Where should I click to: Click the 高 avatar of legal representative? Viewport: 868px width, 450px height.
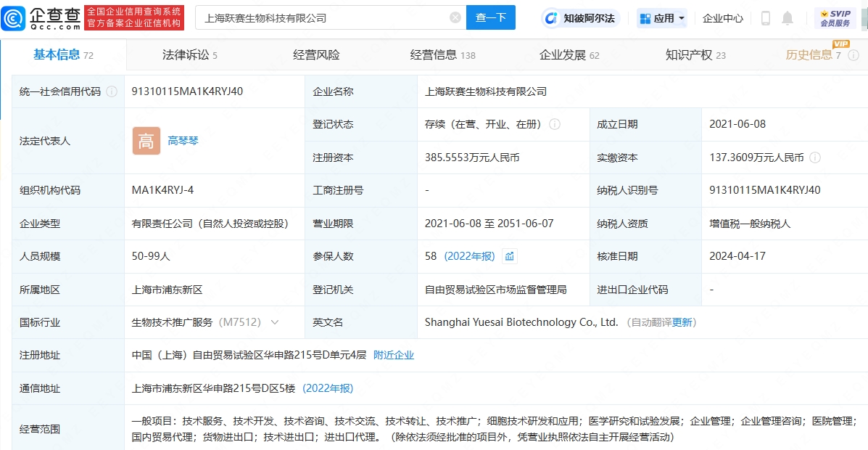tap(146, 141)
